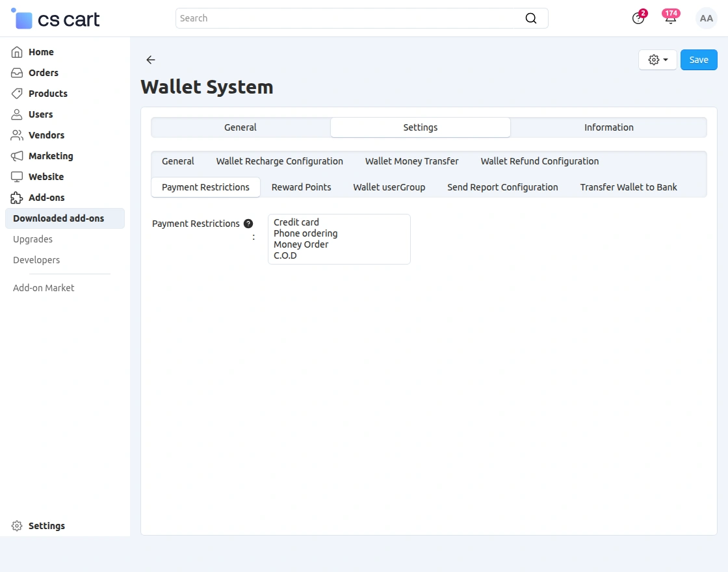Open Products via its sidebar icon
This screenshot has height=572, width=728.
18,94
